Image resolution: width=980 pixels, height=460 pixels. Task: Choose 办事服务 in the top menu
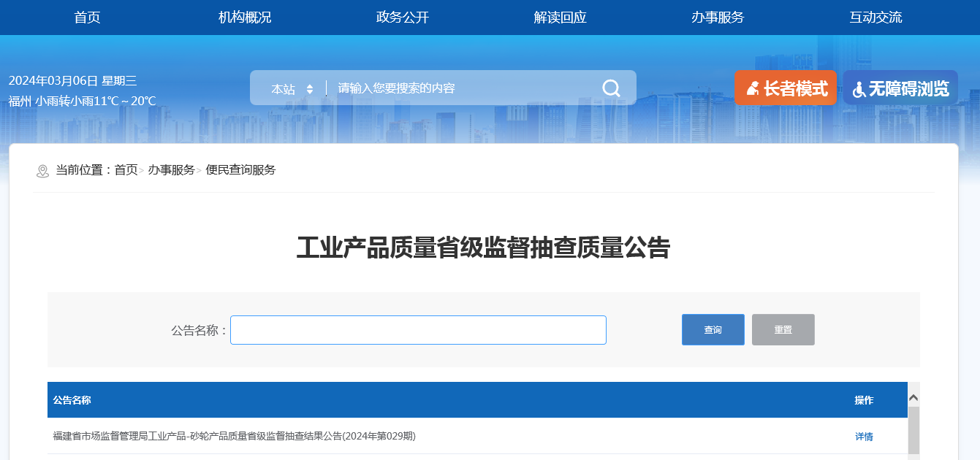tap(718, 18)
